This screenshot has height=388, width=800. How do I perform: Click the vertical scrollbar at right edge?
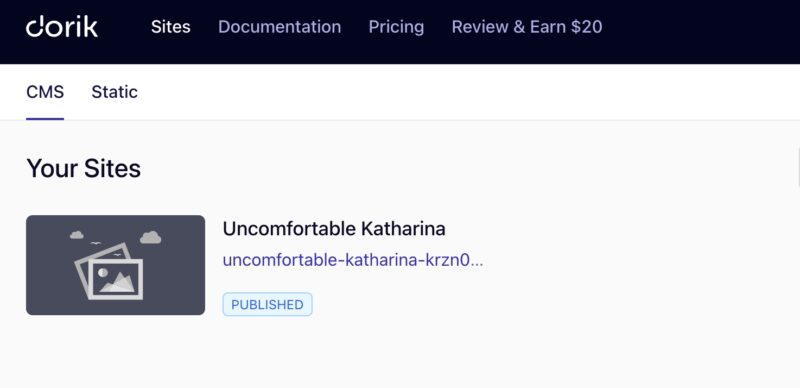(797, 166)
